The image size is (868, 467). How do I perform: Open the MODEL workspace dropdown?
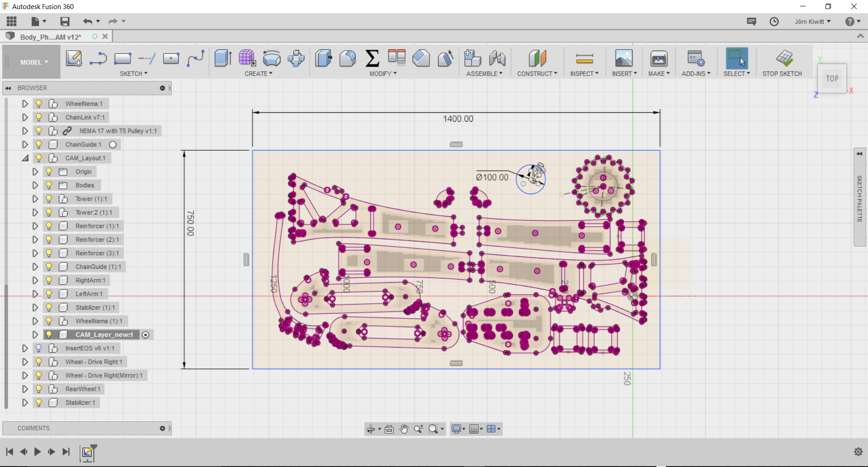[x=33, y=62]
